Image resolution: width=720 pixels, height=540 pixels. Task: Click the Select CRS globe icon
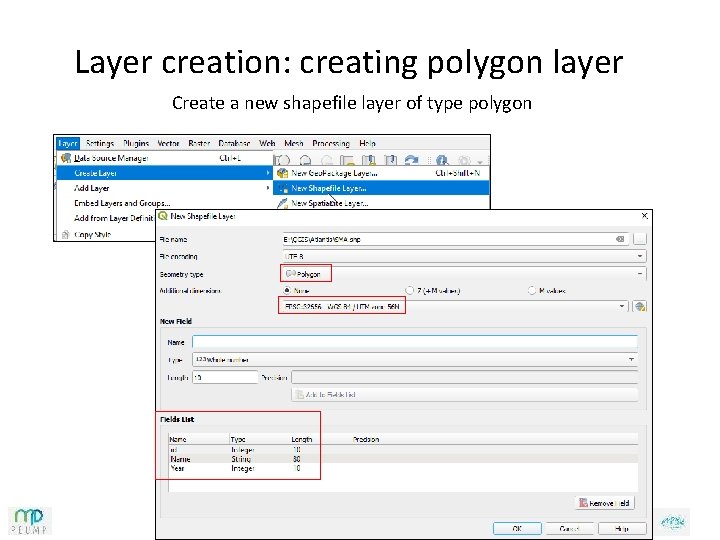[x=639, y=306]
